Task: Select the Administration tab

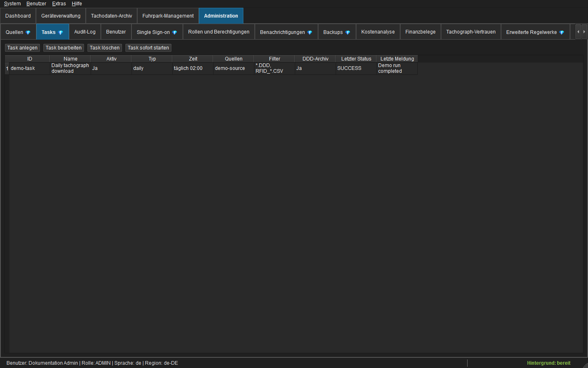Action: (x=221, y=16)
